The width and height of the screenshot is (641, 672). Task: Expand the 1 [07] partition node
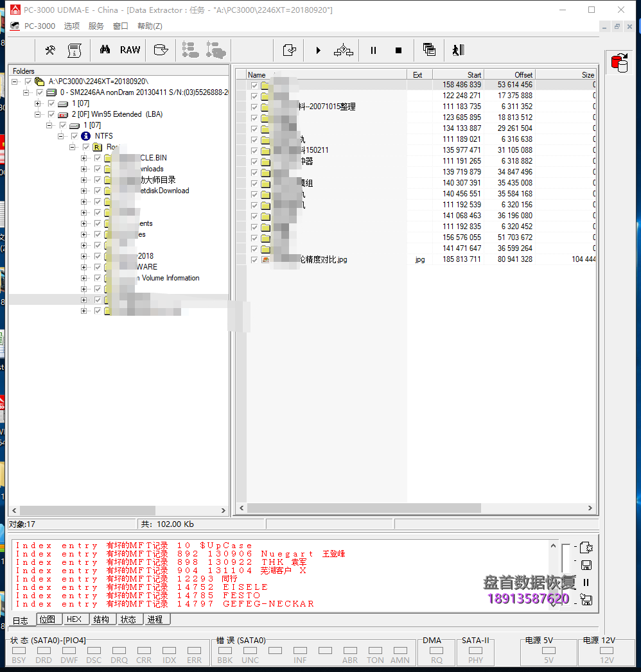tap(38, 103)
